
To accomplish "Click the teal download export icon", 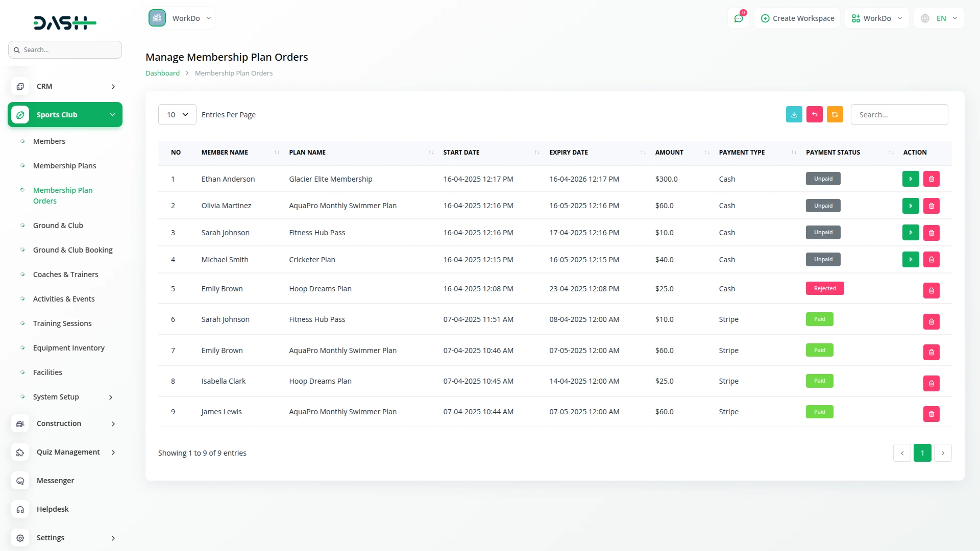I will pyautogui.click(x=794, y=115).
